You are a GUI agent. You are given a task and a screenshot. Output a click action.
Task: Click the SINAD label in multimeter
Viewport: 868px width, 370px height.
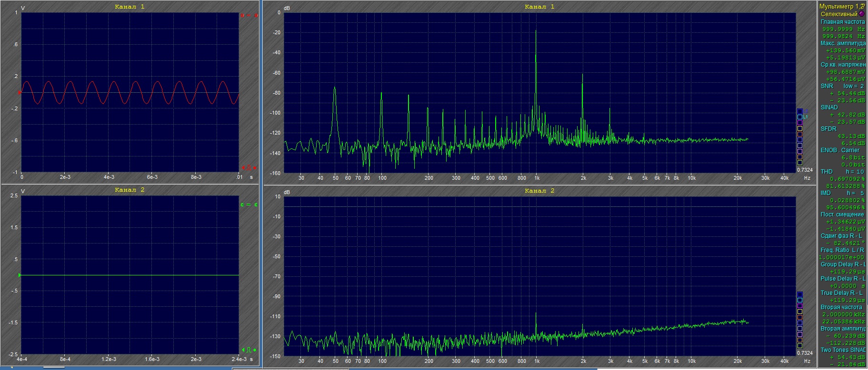[829, 107]
